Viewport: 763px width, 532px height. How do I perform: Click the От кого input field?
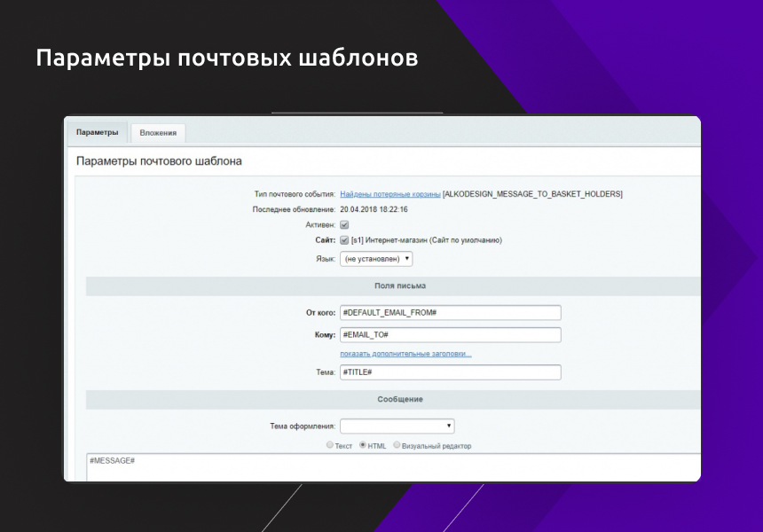click(451, 313)
